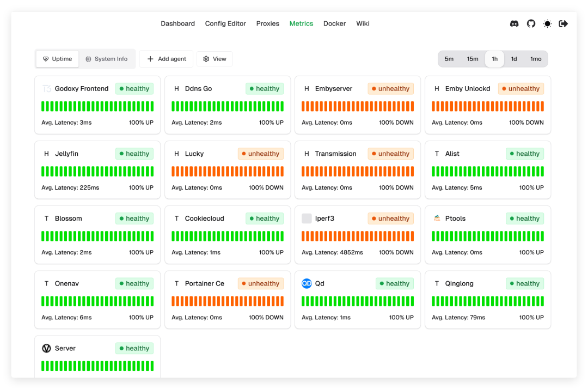
Task: Open the Config Editor page
Action: [225, 24]
